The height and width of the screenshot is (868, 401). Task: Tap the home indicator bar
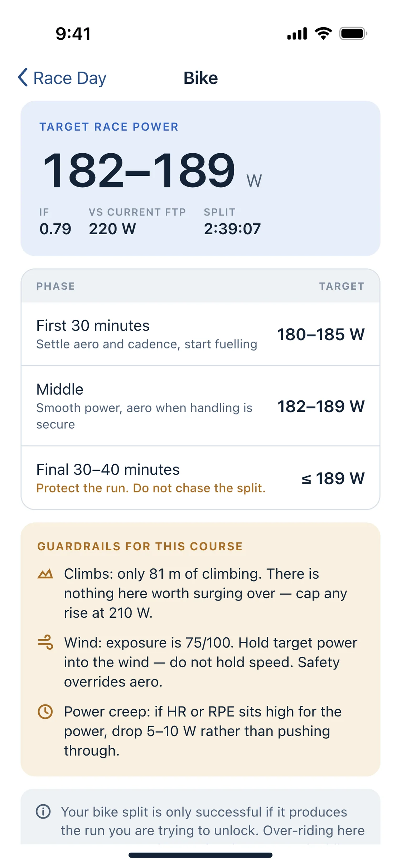point(200,855)
